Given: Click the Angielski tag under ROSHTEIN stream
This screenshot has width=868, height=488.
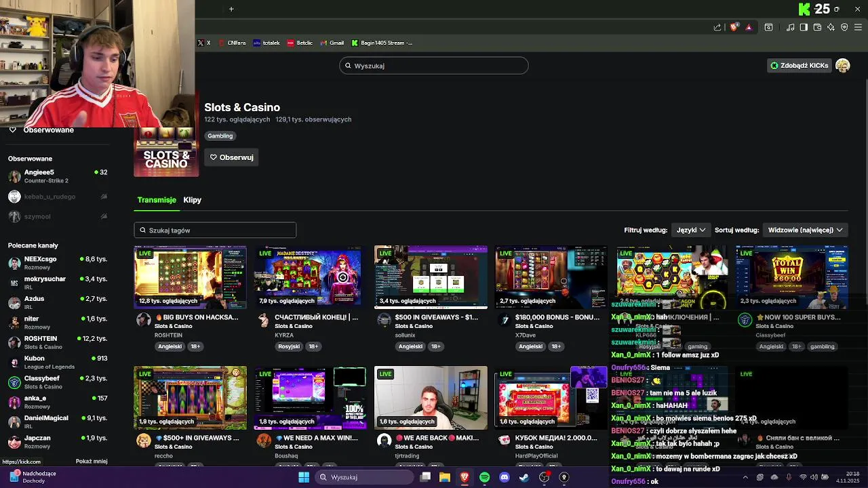Looking at the screenshot, I should [170, 346].
